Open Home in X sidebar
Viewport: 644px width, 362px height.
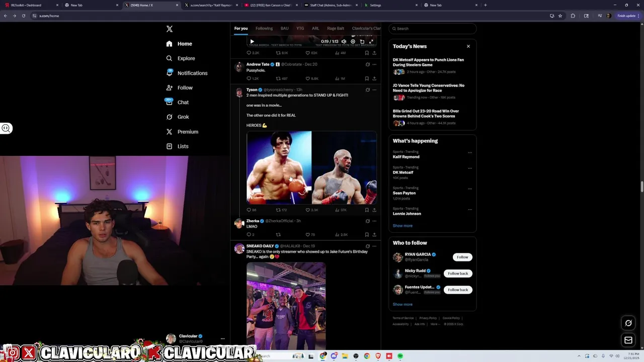pyautogui.click(x=179, y=44)
